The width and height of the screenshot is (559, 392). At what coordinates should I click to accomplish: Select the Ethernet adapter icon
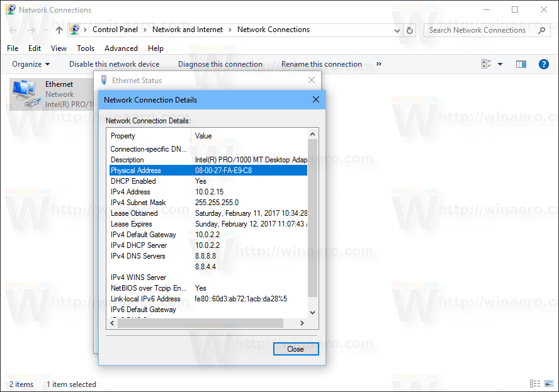(26, 94)
